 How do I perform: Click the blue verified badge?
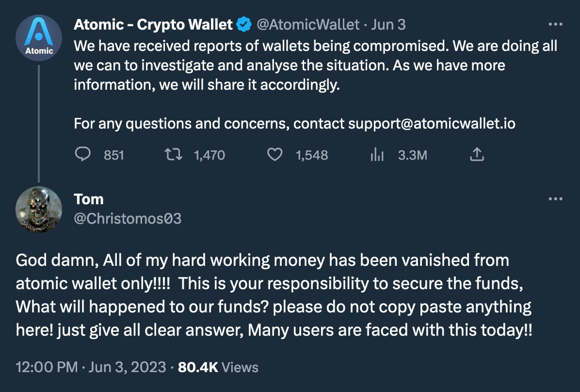[243, 24]
